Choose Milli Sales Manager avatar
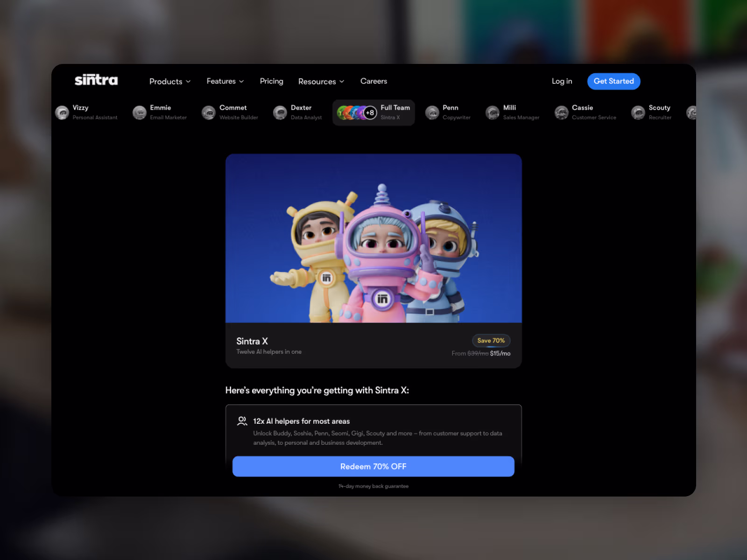Viewport: 747px width, 560px height. [493, 112]
